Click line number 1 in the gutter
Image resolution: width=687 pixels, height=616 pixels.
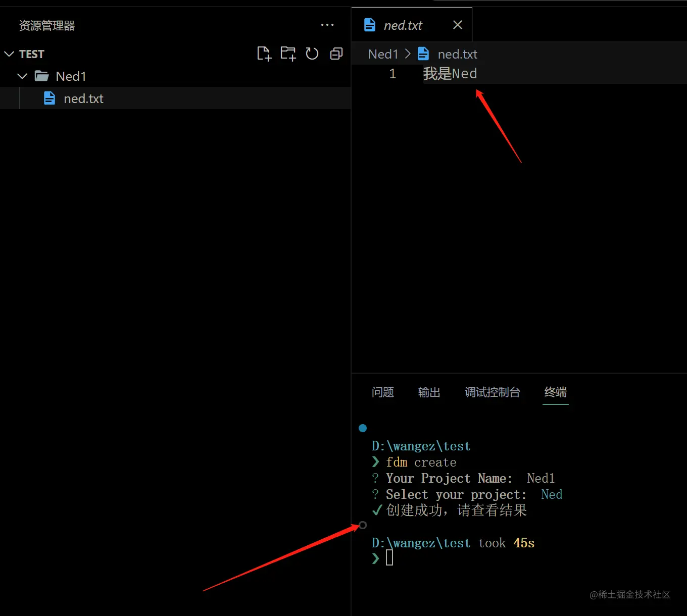(x=392, y=74)
